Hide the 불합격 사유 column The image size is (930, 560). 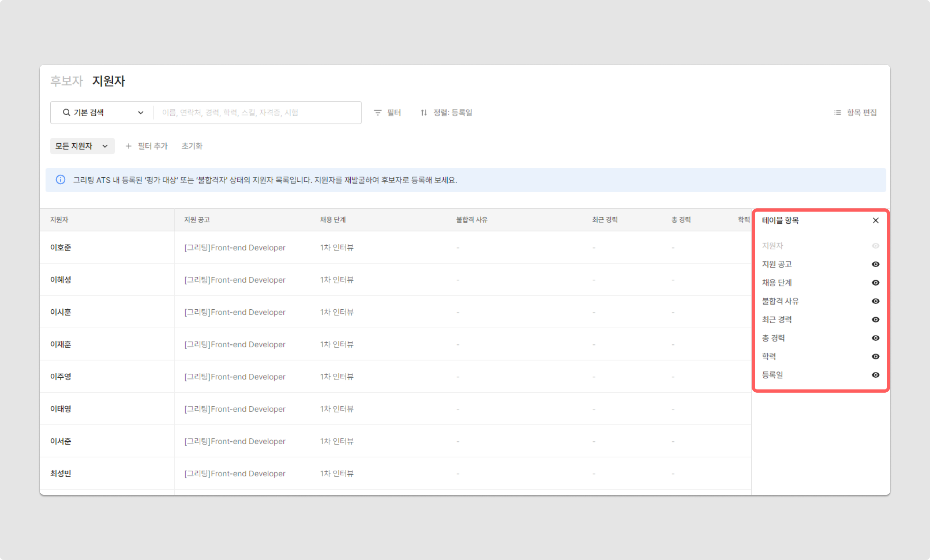click(876, 301)
